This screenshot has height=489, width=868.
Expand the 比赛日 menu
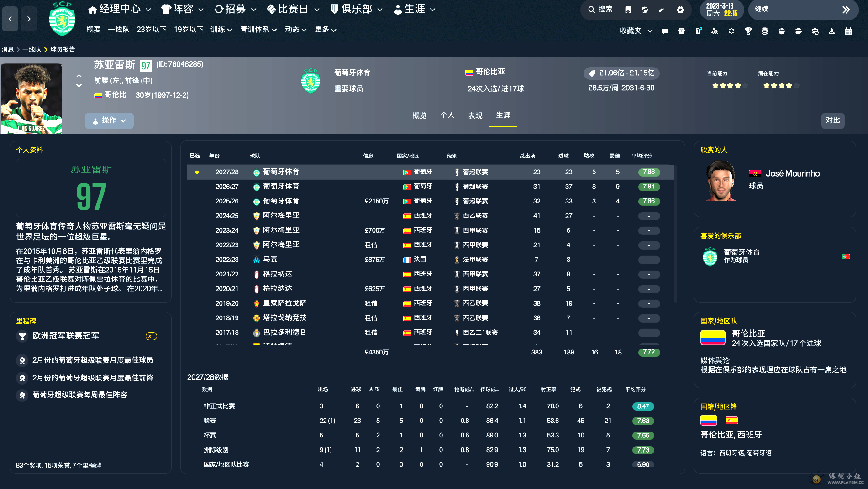click(x=293, y=9)
